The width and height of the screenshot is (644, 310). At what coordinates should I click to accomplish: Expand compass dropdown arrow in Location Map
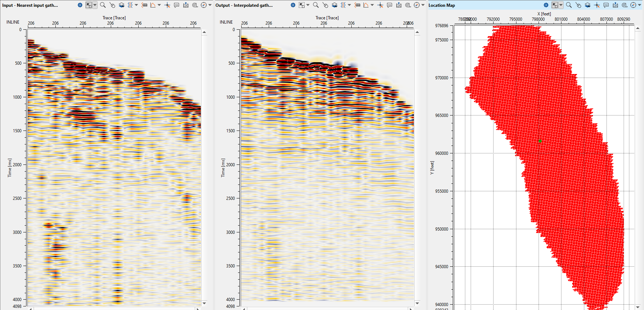pos(639,5)
